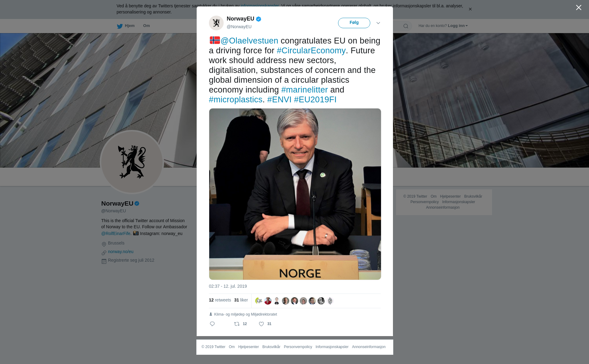Open the #marinelitter hashtag link
This screenshot has width=589, height=364.
pos(304,90)
